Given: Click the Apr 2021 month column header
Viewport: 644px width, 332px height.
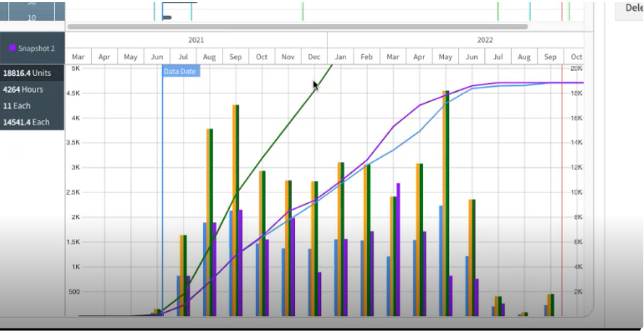Looking at the screenshot, I should [x=104, y=56].
